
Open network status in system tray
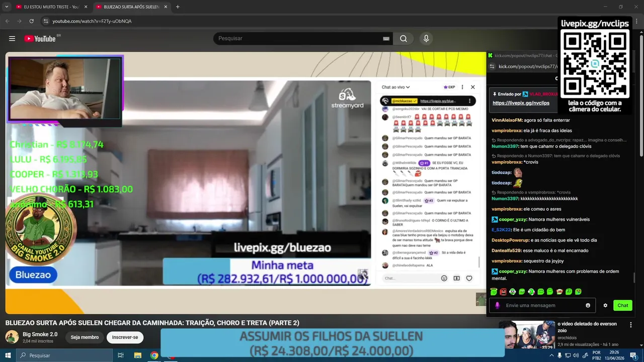(568, 355)
